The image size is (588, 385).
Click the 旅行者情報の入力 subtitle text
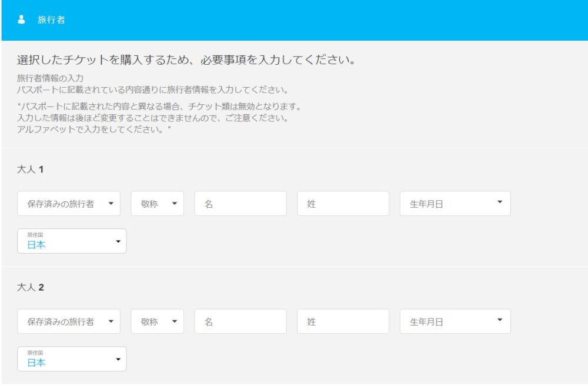pyautogui.click(x=51, y=78)
